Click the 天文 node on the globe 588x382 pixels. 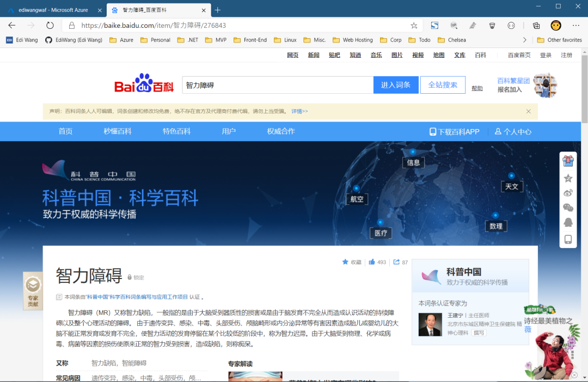(x=512, y=186)
